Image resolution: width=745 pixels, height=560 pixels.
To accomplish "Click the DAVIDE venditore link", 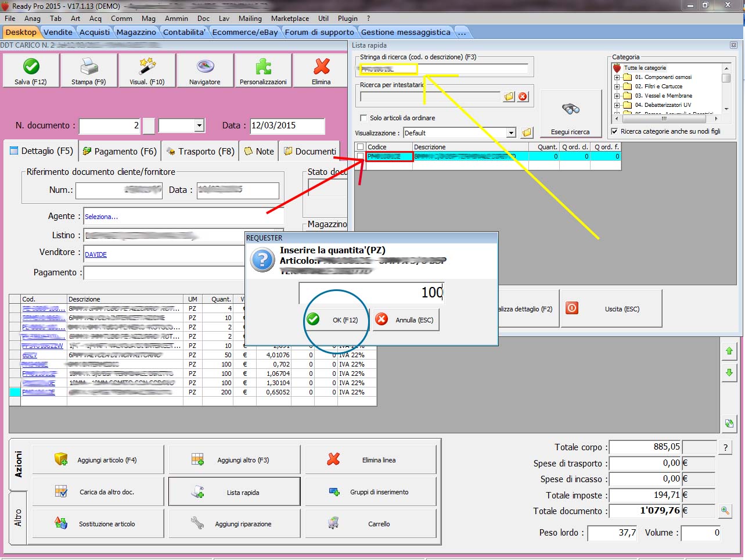I will pyautogui.click(x=96, y=254).
